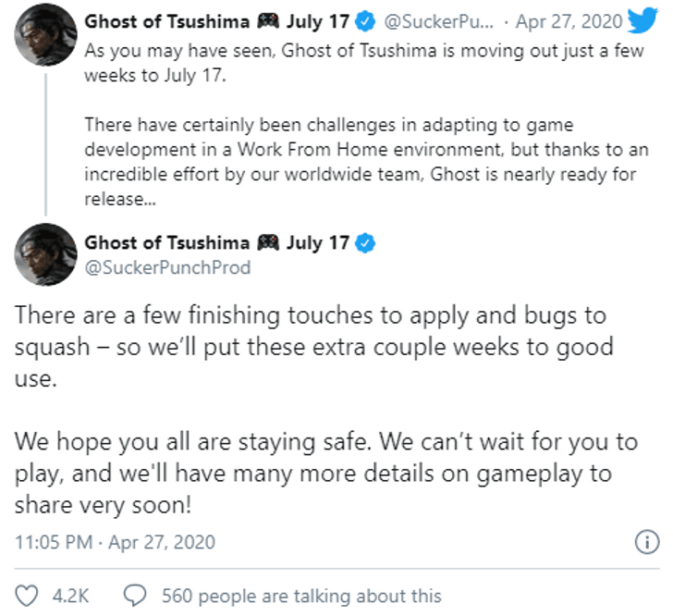Open the info icon beside the timestamp

649,542
